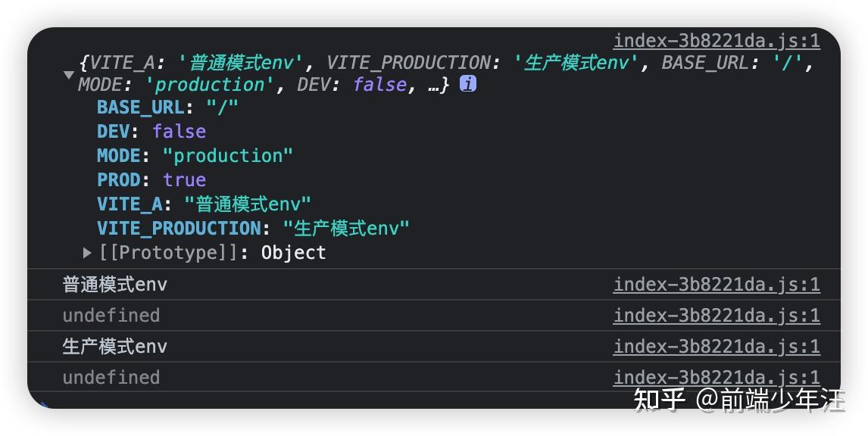The height and width of the screenshot is (436, 868).
Task: Click the italic object preview summary line
Action: pyautogui.click(x=445, y=73)
